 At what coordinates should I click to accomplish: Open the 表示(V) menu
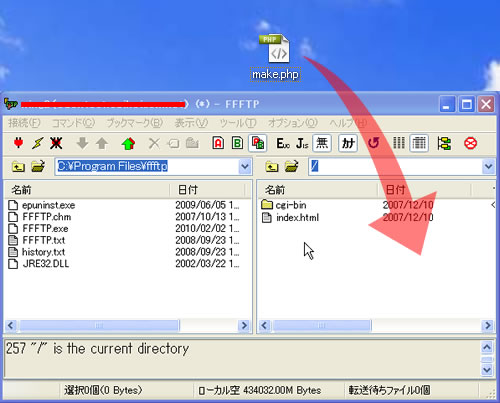[x=191, y=123]
